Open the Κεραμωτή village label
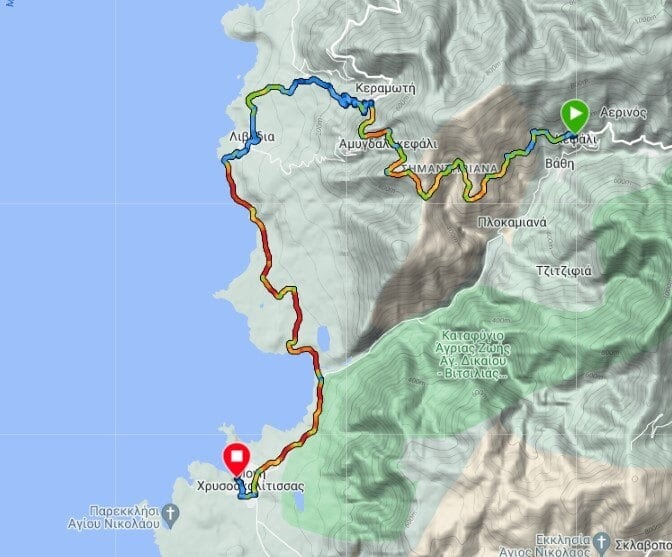The height and width of the screenshot is (557, 672). 385,88
